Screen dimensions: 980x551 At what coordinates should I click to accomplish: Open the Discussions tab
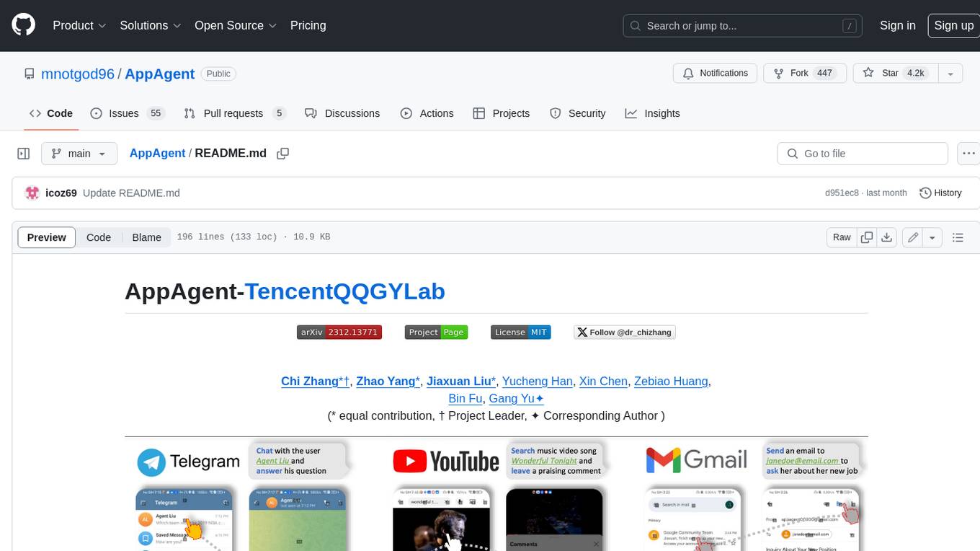(342, 113)
